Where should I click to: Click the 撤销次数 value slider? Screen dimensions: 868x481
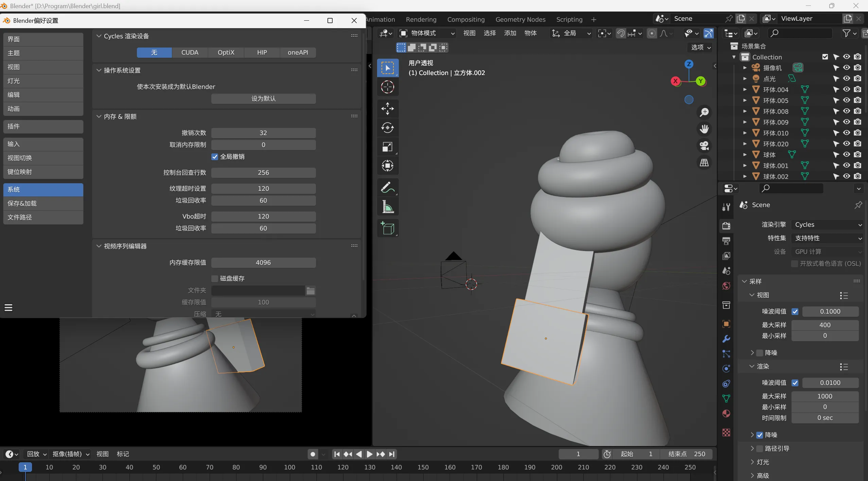263,133
